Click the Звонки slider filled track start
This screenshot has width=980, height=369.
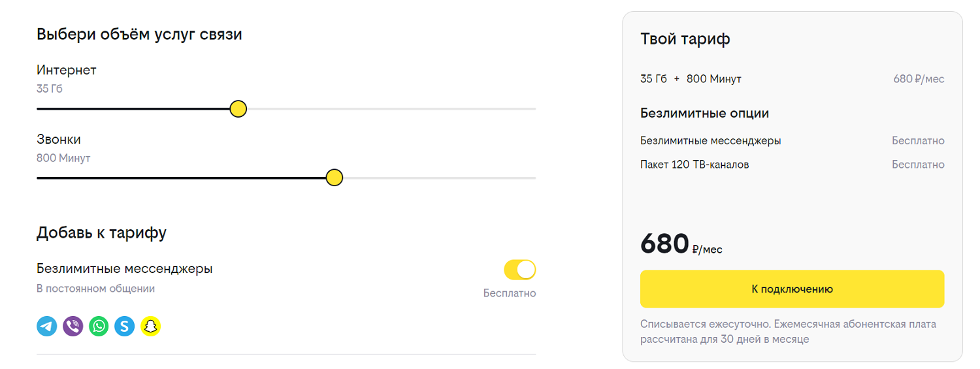40,178
